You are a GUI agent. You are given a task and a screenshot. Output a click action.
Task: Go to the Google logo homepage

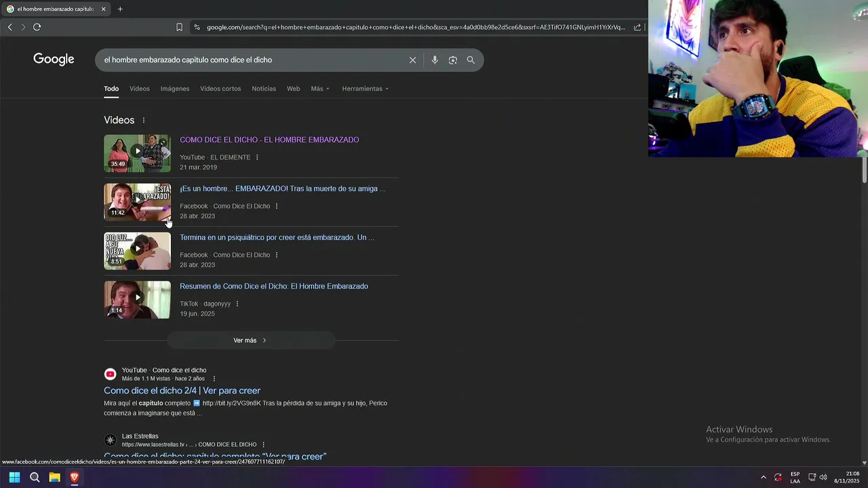pos(54,60)
